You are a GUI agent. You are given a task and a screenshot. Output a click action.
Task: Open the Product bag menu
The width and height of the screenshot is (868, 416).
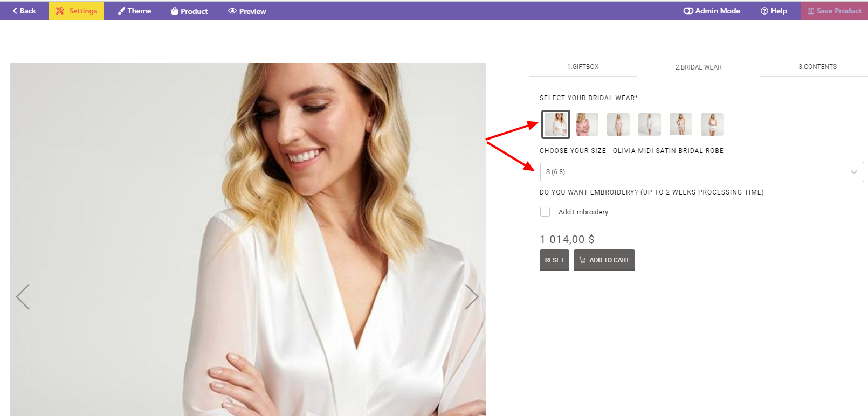(189, 11)
